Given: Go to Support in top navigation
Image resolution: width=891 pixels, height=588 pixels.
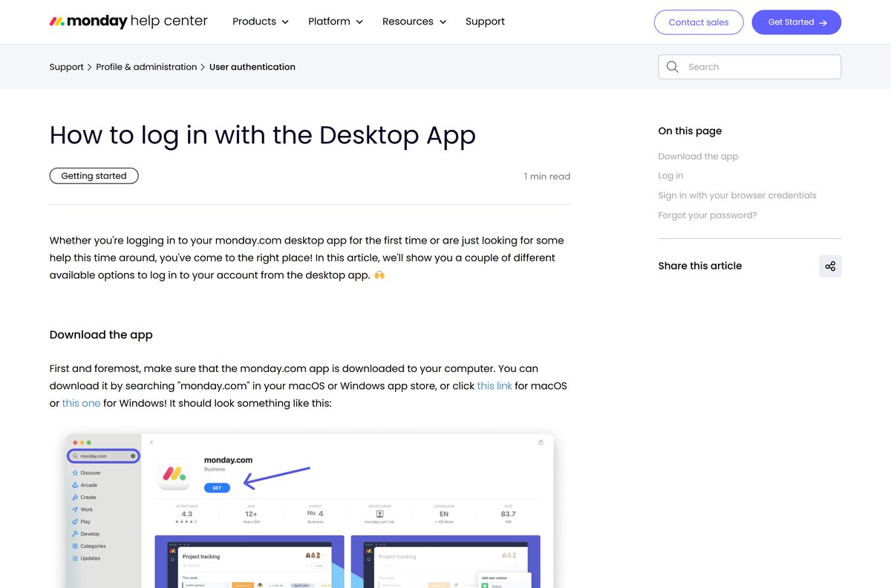Looking at the screenshot, I should tap(485, 22).
